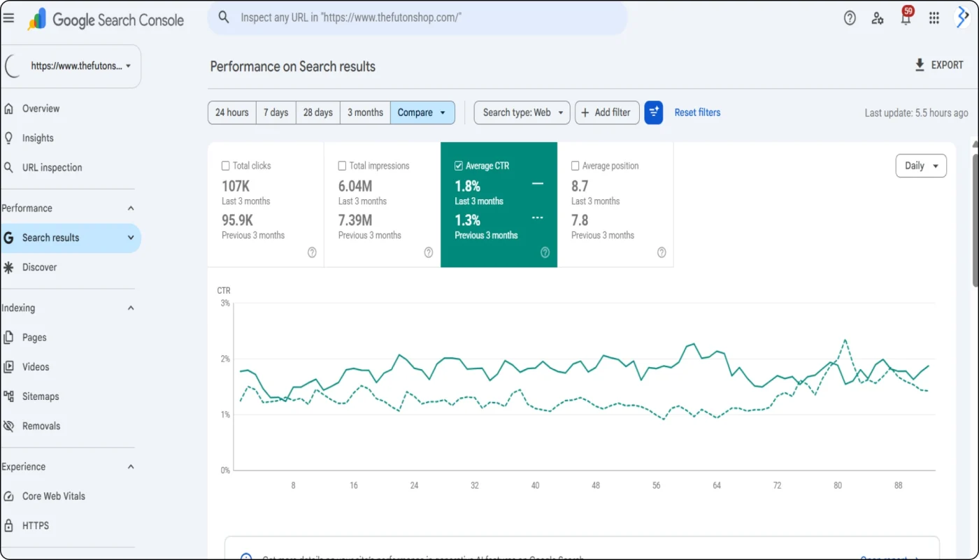Viewport: 979px width, 560px height.
Task: Click the Google Search Console logo
Action: pyautogui.click(x=106, y=20)
